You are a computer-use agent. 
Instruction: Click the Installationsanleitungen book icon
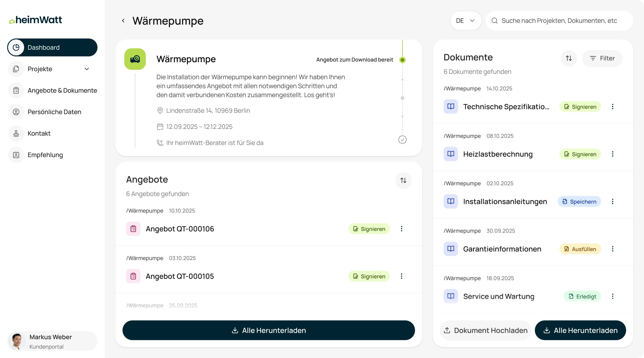click(451, 201)
